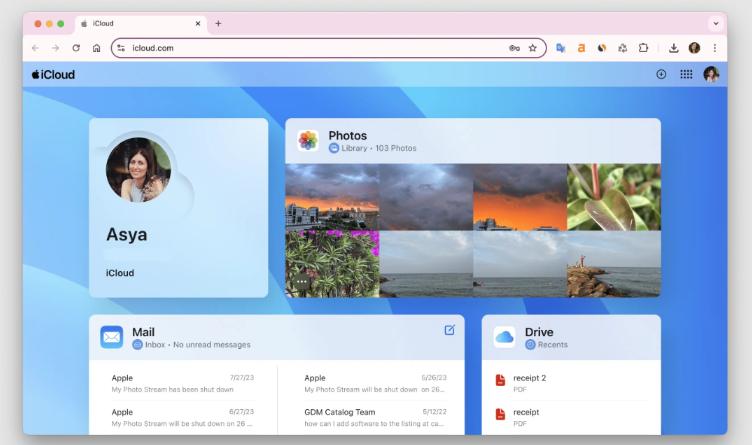Image resolution: width=752 pixels, height=445 pixels.
Task: Click the iCloud circular plus icon
Action: 661,74
